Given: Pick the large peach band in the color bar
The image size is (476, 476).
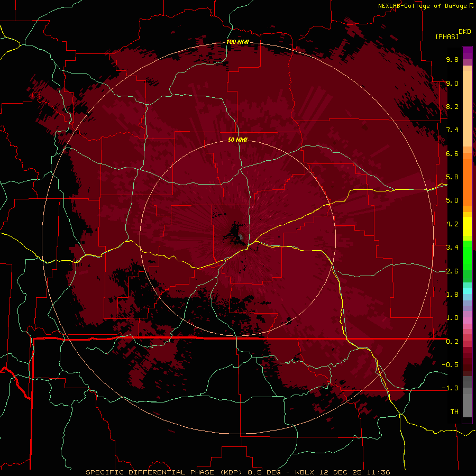Looking at the screenshot, I should tap(467, 108).
